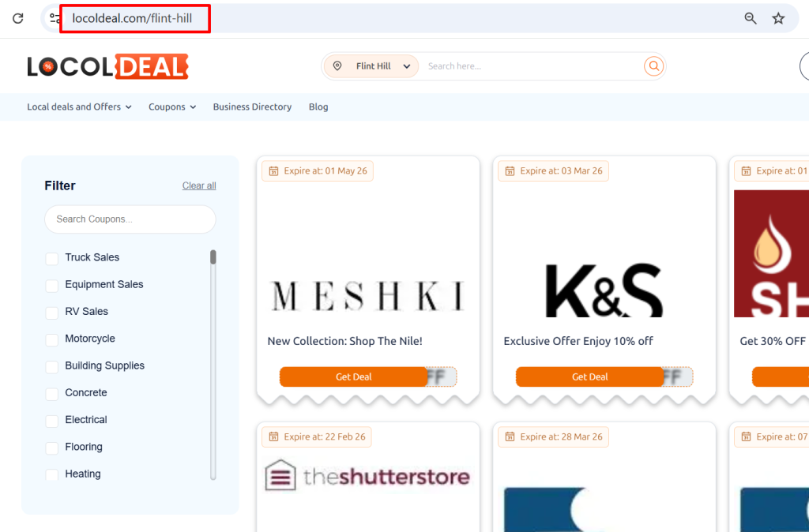The height and width of the screenshot is (532, 809).
Task: Click the browser reload icon
Action: point(18,18)
